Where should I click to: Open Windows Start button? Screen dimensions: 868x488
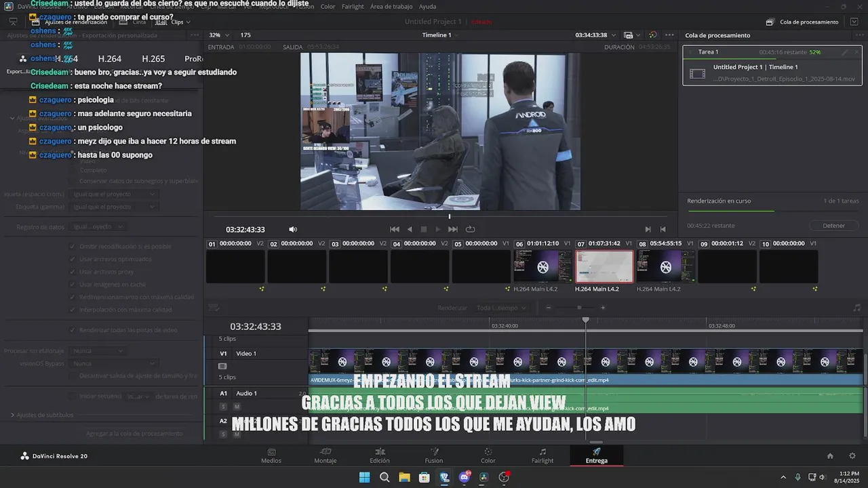[364, 477]
